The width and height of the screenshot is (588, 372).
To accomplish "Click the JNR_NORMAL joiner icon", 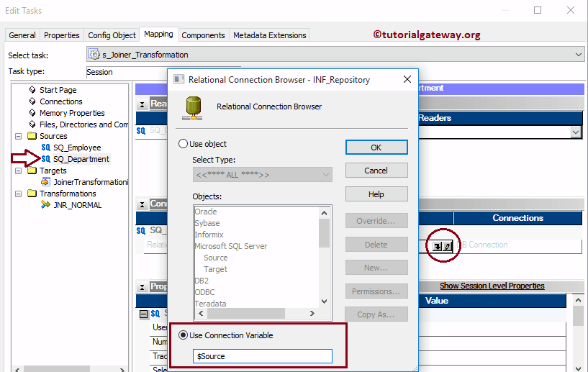I will tap(45, 205).
